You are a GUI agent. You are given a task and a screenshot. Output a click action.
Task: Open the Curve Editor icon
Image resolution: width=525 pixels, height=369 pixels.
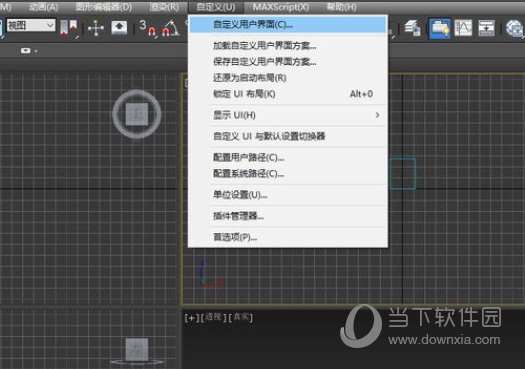[x=463, y=28]
